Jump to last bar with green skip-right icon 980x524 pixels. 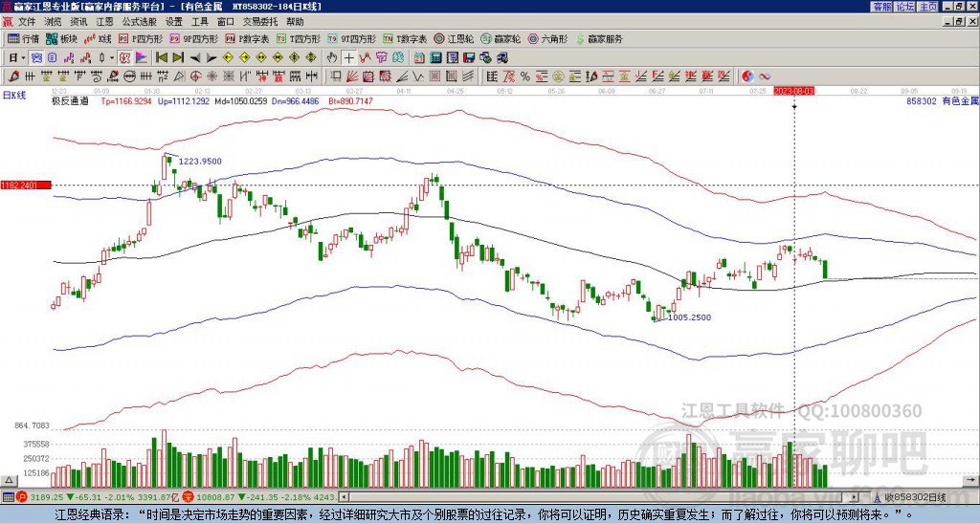point(178,58)
